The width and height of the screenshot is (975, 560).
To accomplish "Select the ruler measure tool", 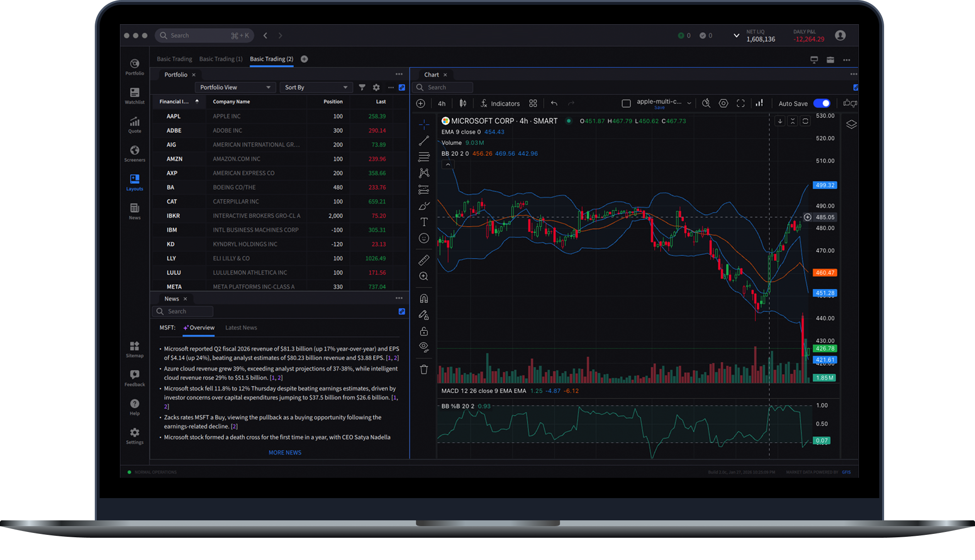I will (424, 260).
